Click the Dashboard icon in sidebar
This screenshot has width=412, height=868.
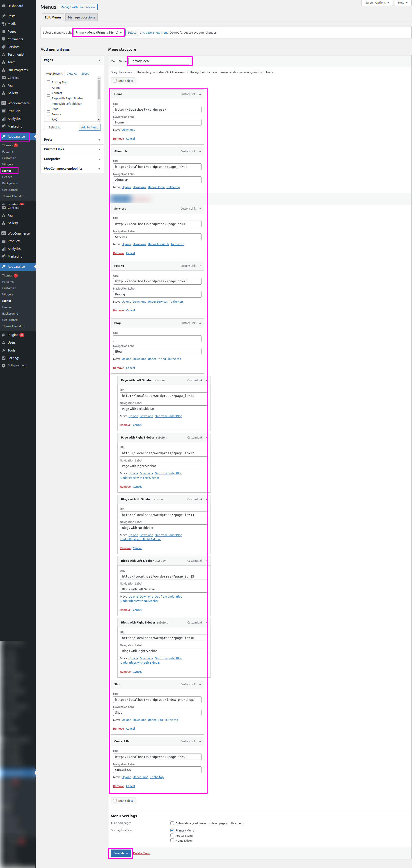4,6
